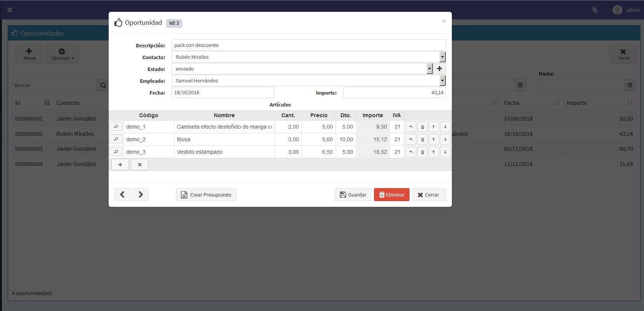This screenshot has width=644, height=311.
Task: Expand the Opciones menu button
Action: (62, 54)
